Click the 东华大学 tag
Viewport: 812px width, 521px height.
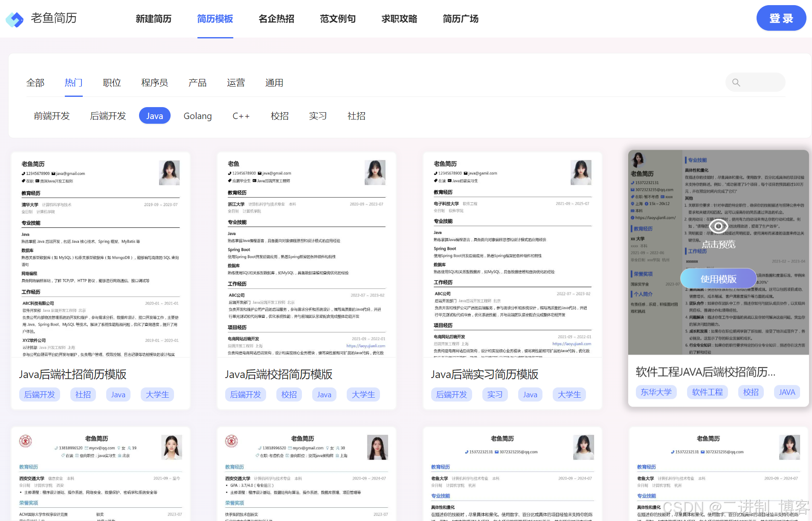(656, 392)
